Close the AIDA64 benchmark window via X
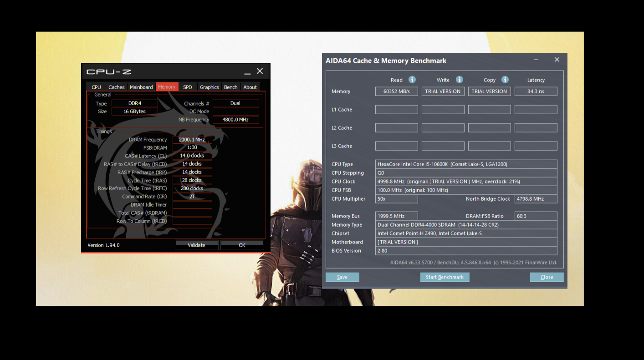The width and height of the screenshot is (644, 360). [557, 60]
